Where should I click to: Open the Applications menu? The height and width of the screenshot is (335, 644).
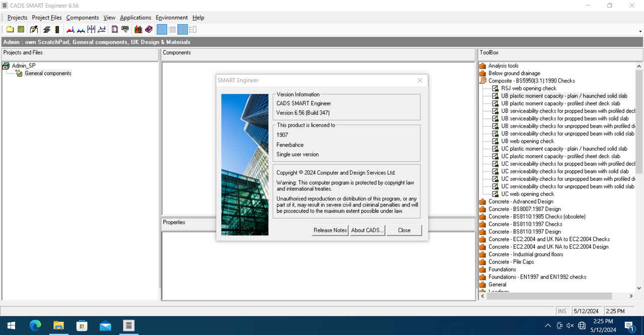tap(135, 18)
